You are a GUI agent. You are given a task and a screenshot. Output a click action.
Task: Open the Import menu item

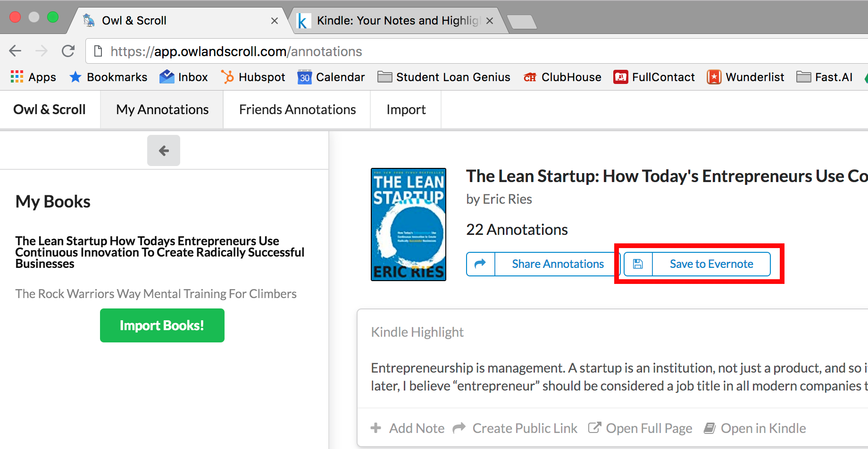[406, 109]
